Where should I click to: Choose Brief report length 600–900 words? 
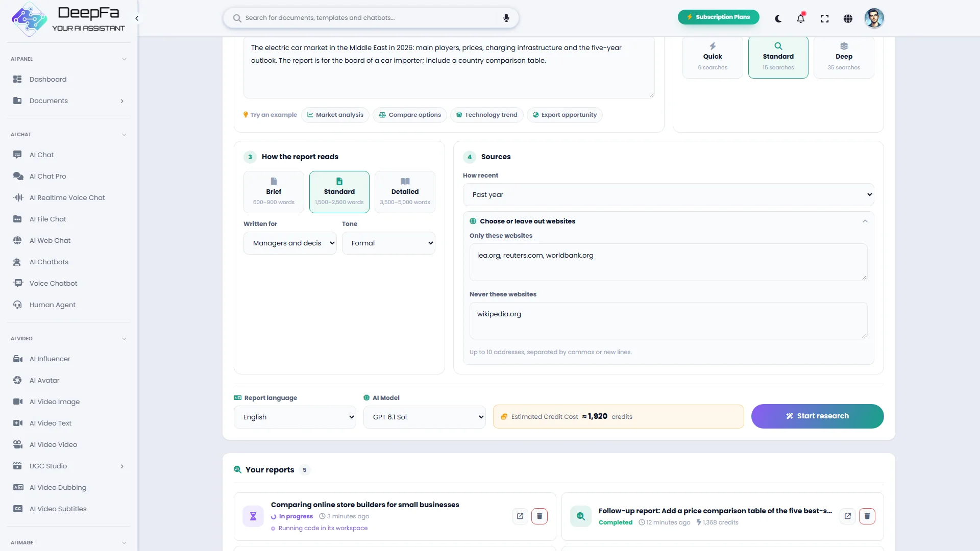[274, 192]
